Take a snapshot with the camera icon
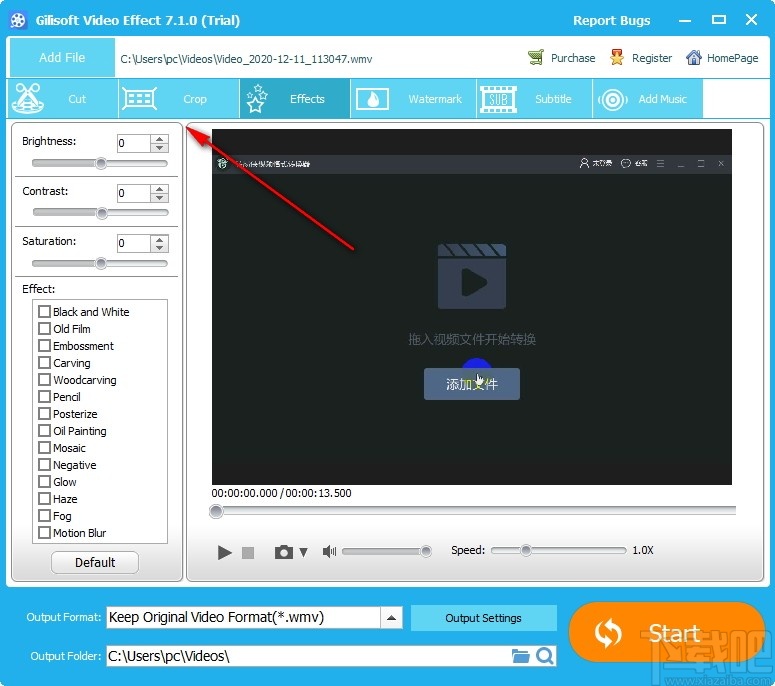 pyautogui.click(x=284, y=552)
